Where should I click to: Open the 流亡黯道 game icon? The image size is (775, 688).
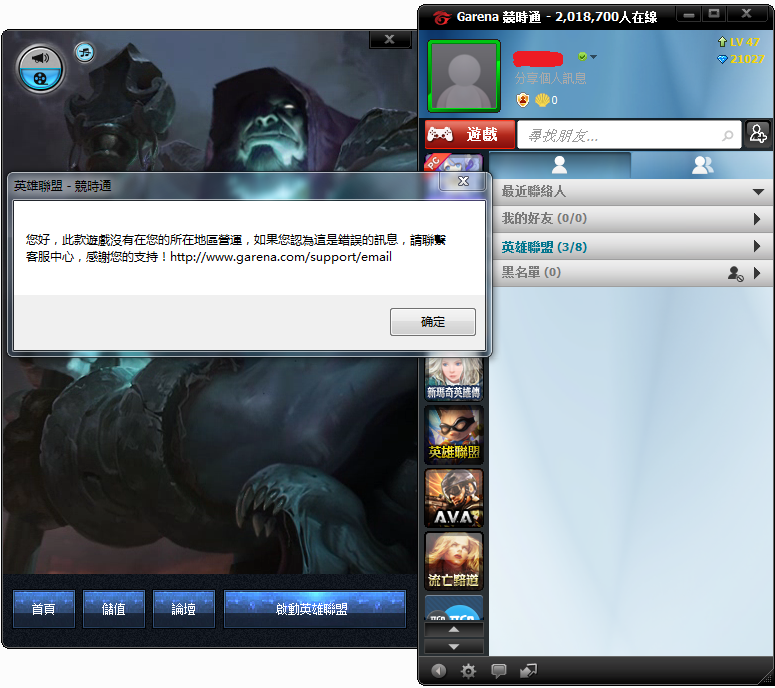pyautogui.click(x=453, y=561)
